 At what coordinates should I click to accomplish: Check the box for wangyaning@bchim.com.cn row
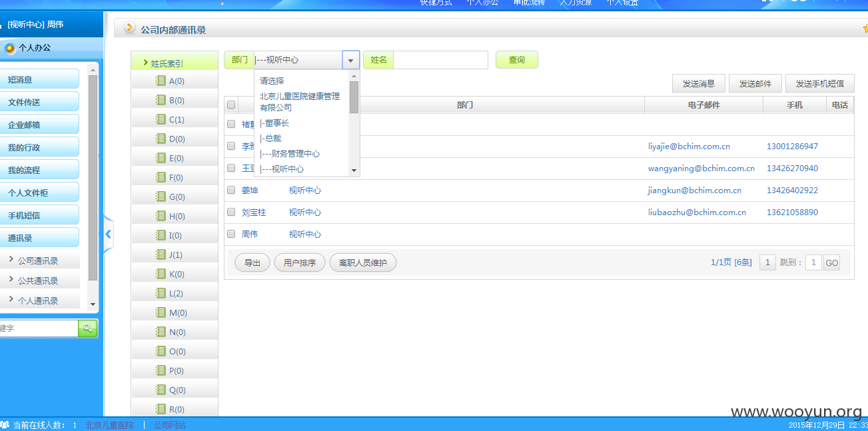point(231,168)
